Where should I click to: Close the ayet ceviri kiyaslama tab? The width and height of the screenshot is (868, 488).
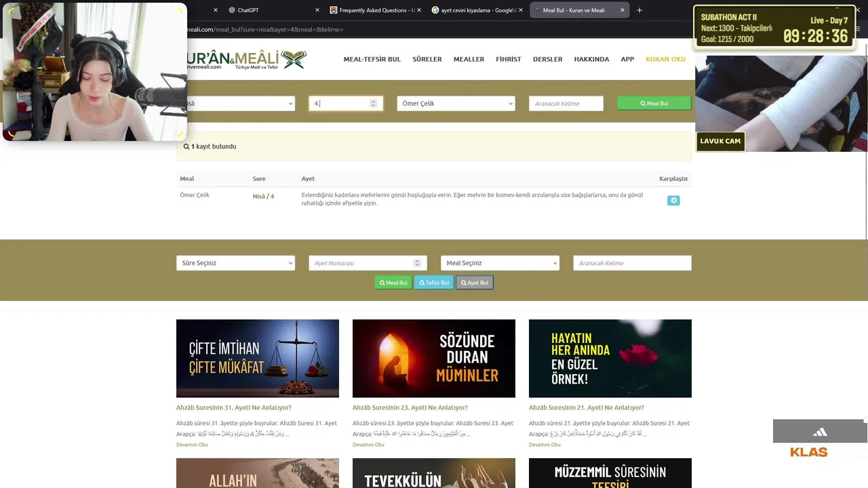520,10
